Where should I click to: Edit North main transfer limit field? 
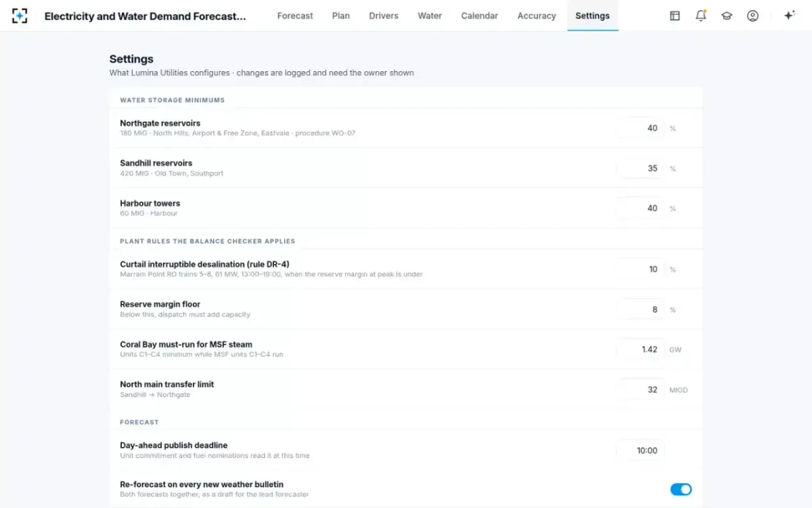641,389
